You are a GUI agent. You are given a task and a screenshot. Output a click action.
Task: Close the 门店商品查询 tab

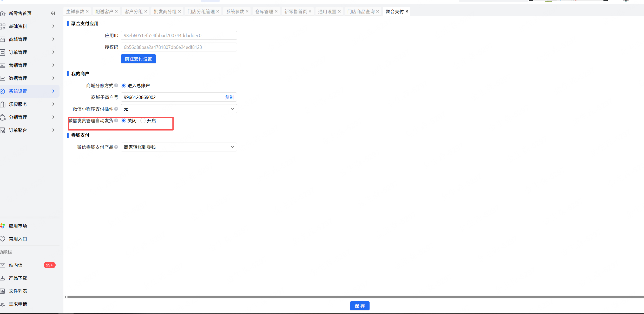click(x=378, y=11)
